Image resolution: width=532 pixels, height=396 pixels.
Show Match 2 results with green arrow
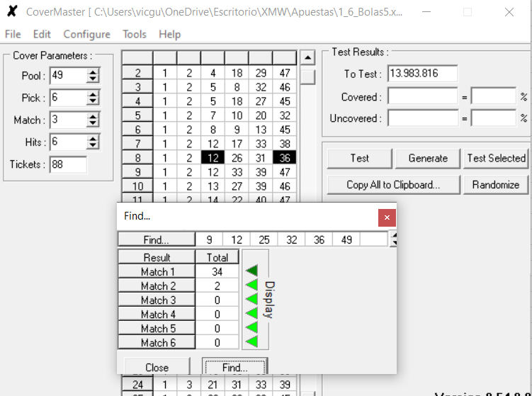(251, 285)
